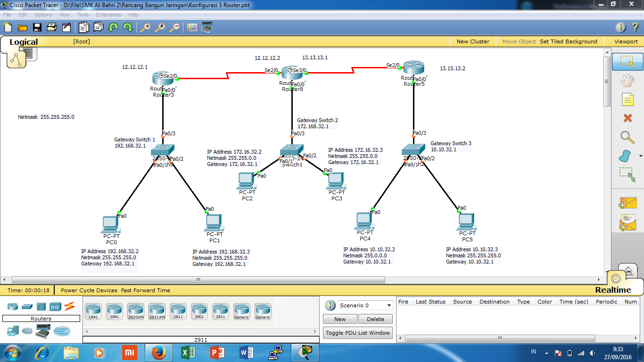Switch to Realtime mode tab
This screenshot has height=362, width=644.
tap(613, 290)
